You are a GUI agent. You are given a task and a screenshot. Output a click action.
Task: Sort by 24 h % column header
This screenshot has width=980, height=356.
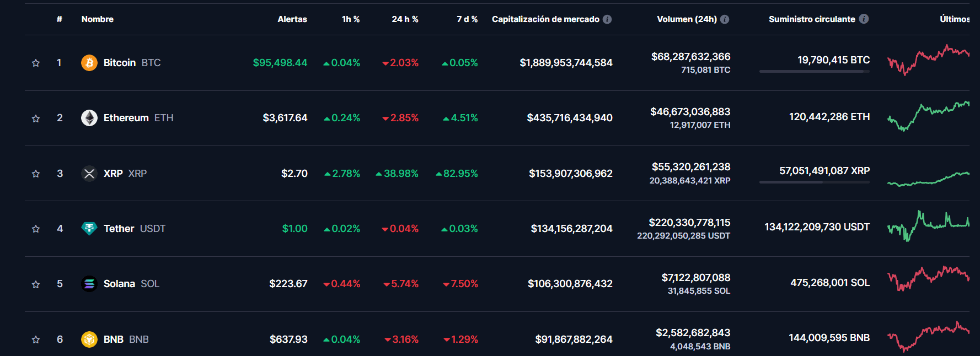[405, 19]
